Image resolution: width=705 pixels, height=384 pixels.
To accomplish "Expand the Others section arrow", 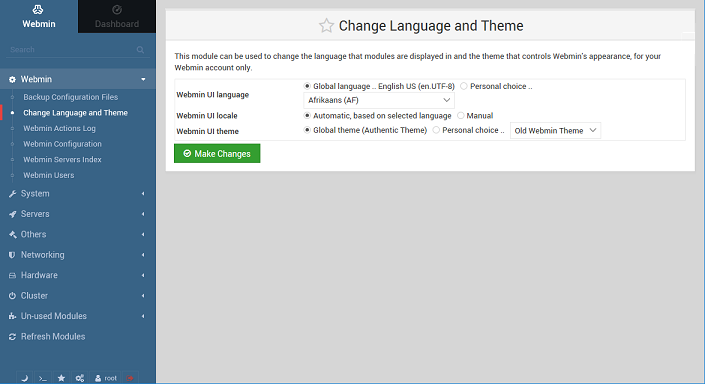I will click(x=143, y=234).
